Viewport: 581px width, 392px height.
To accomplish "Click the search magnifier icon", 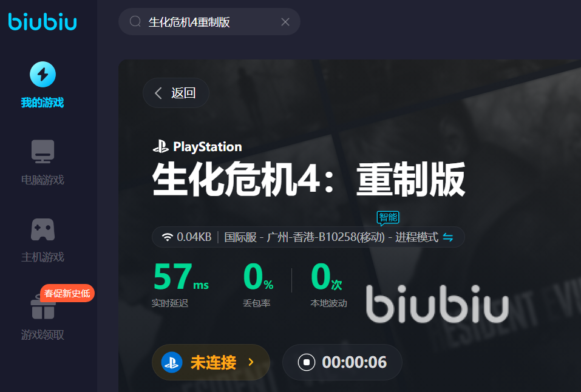I will click(x=135, y=21).
